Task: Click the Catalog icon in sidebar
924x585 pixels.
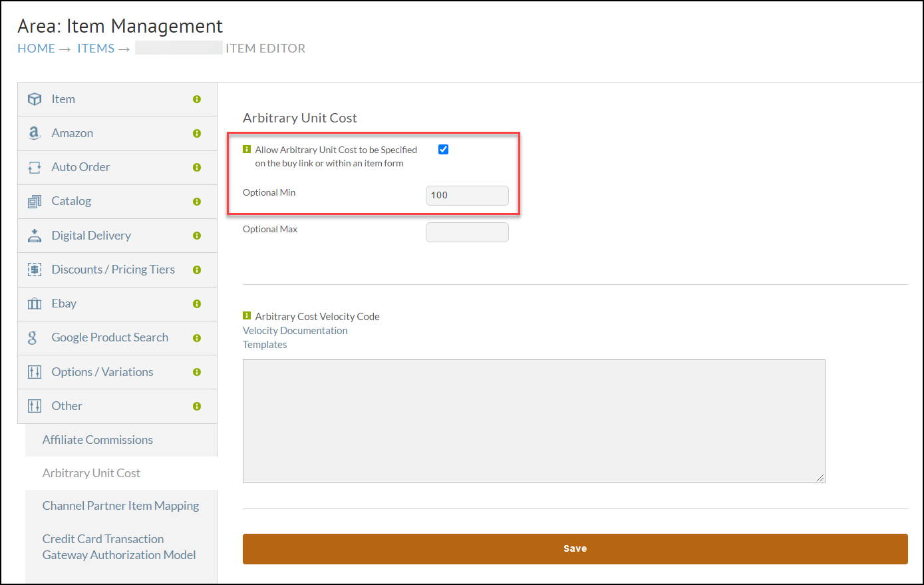Action: click(x=35, y=201)
